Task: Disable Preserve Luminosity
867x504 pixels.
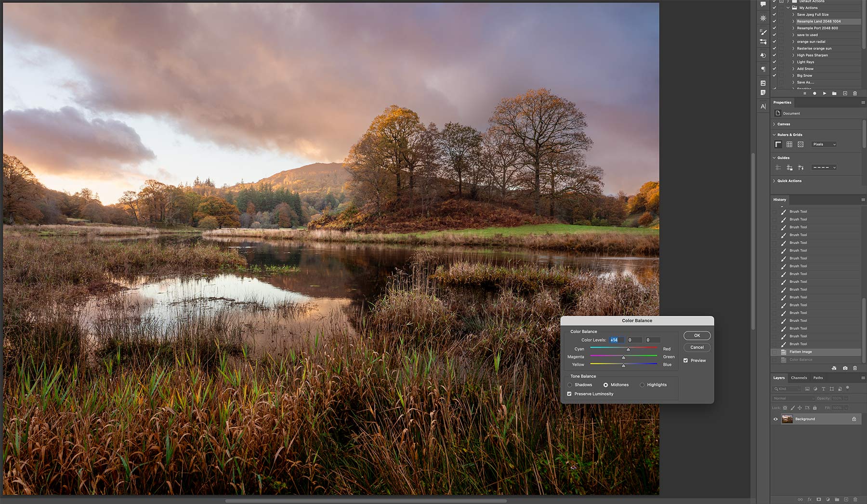Action: point(569,394)
